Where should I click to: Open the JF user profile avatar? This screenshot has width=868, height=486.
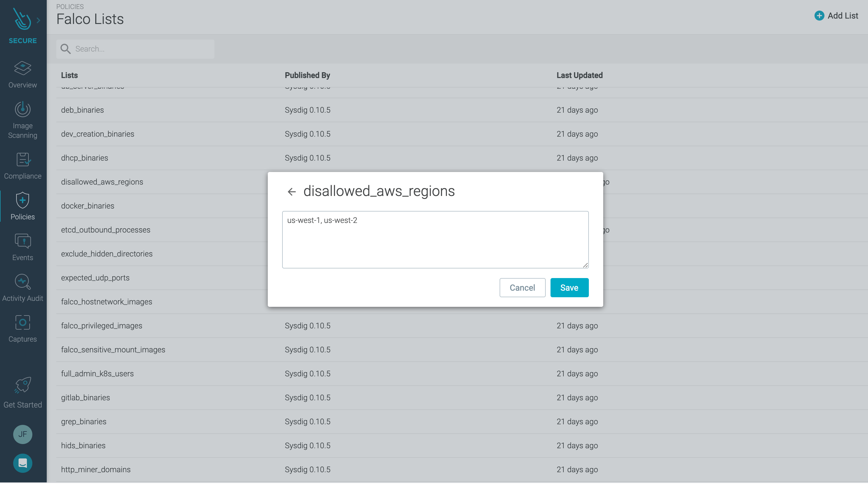click(x=22, y=434)
